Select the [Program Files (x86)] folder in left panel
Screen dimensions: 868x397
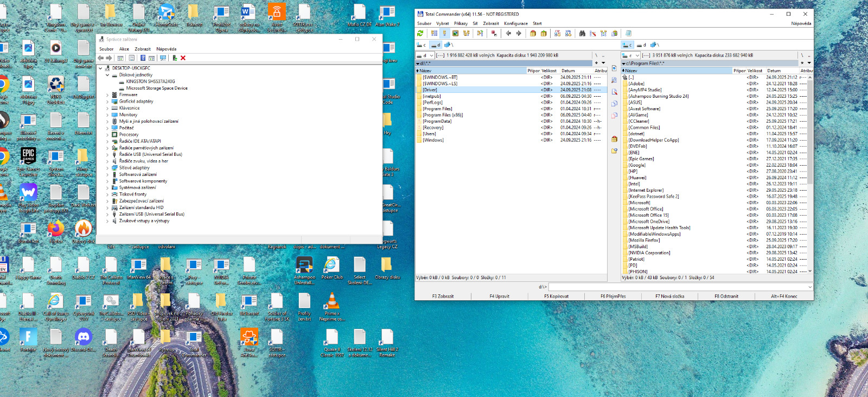pos(511,115)
